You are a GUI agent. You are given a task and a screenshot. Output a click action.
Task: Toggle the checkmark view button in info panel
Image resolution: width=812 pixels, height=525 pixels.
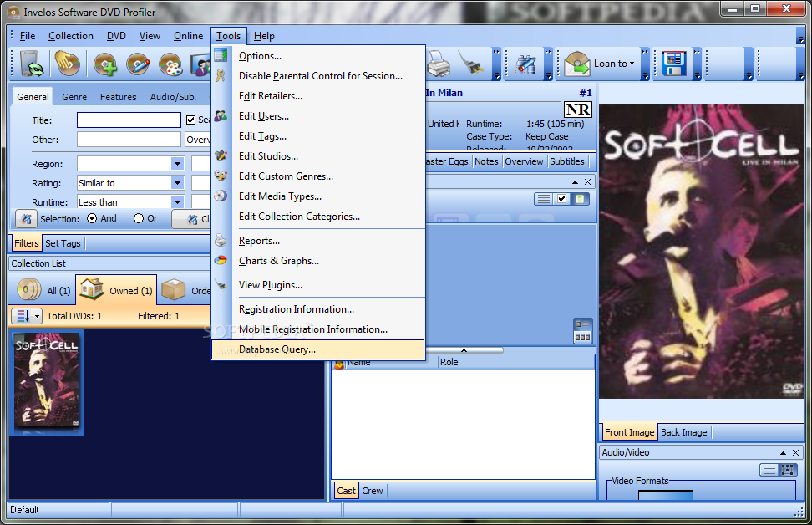click(562, 199)
